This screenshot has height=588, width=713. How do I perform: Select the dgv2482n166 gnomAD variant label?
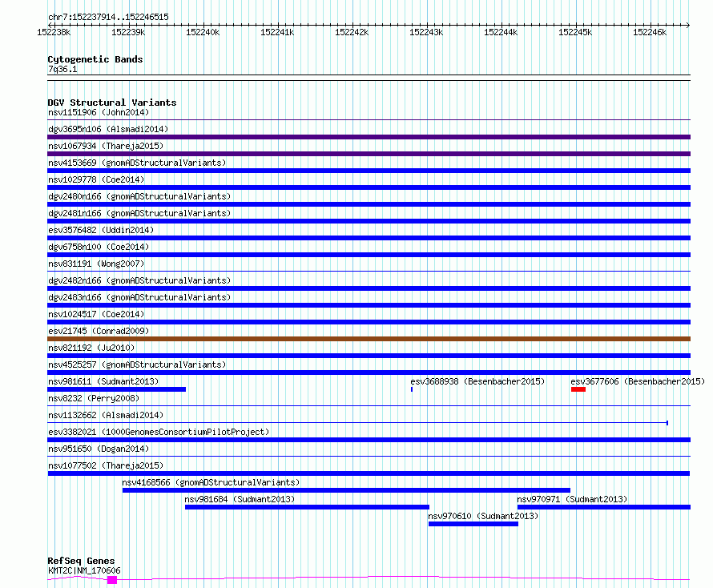(139, 280)
